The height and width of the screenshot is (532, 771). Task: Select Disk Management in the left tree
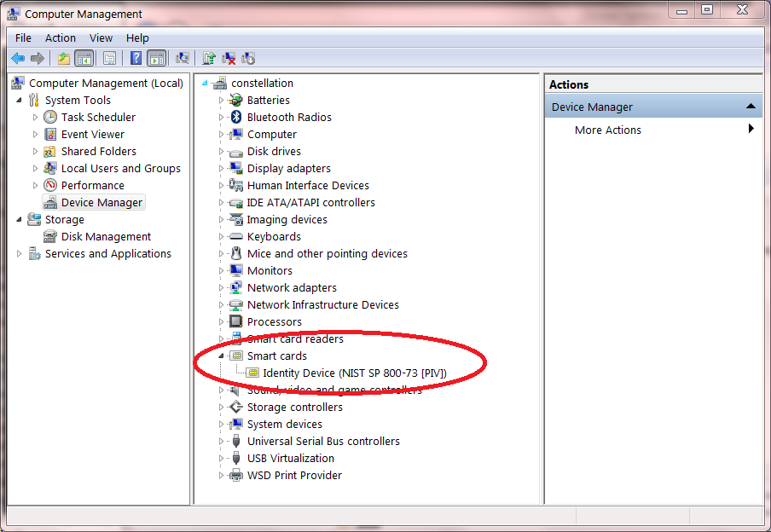pos(106,236)
